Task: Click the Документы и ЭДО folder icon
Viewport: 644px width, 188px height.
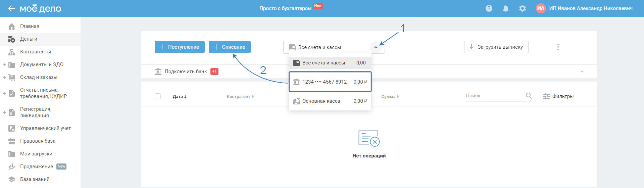Action: (x=12, y=64)
